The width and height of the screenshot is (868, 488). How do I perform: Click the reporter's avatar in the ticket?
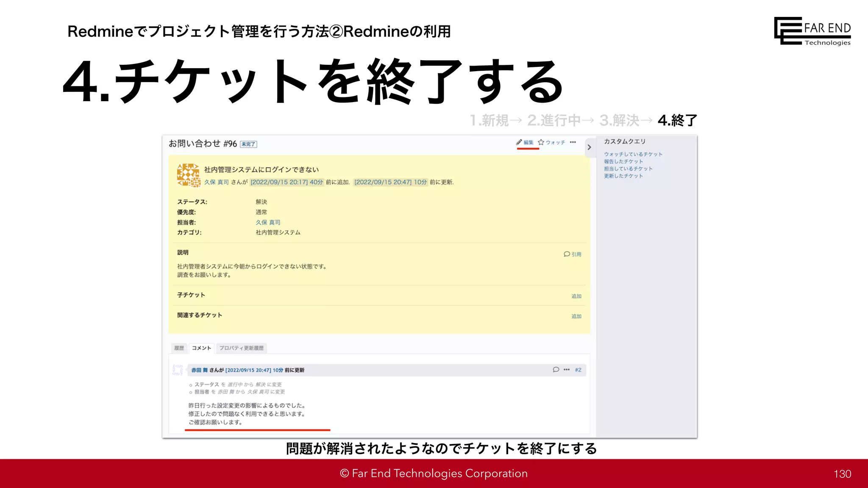(x=188, y=175)
